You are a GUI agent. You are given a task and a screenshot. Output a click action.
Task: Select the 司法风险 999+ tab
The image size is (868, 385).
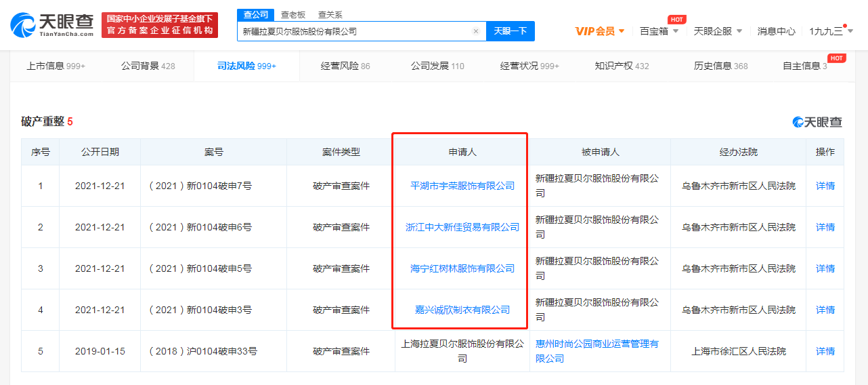[x=247, y=66]
